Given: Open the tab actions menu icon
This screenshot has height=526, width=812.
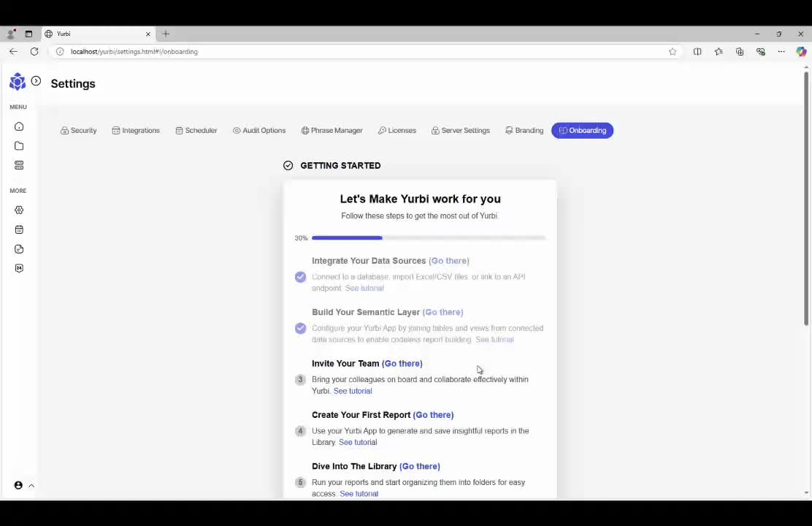Looking at the screenshot, I should (28, 34).
